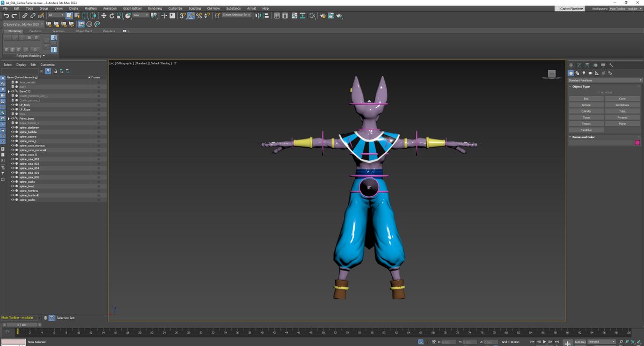This screenshot has width=644, height=346.
Task: Switch to the Utilities wrench icon
Action: click(x=611, y=65)
